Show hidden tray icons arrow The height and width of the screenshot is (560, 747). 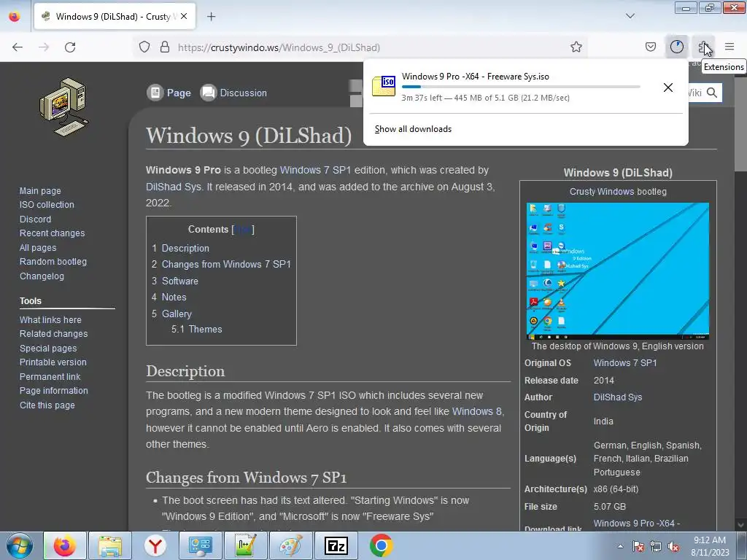(x=620, y=546)
